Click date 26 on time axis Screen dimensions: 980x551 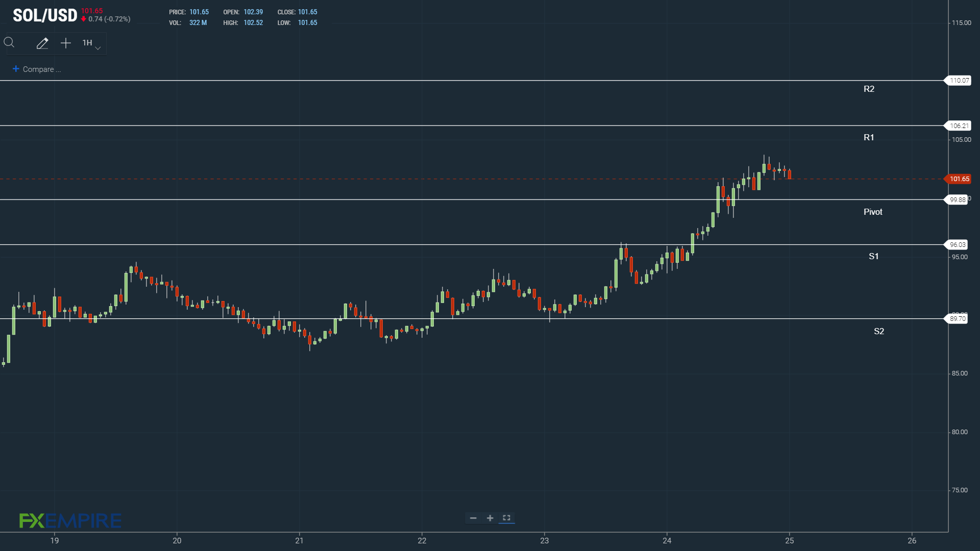(912, 541)
